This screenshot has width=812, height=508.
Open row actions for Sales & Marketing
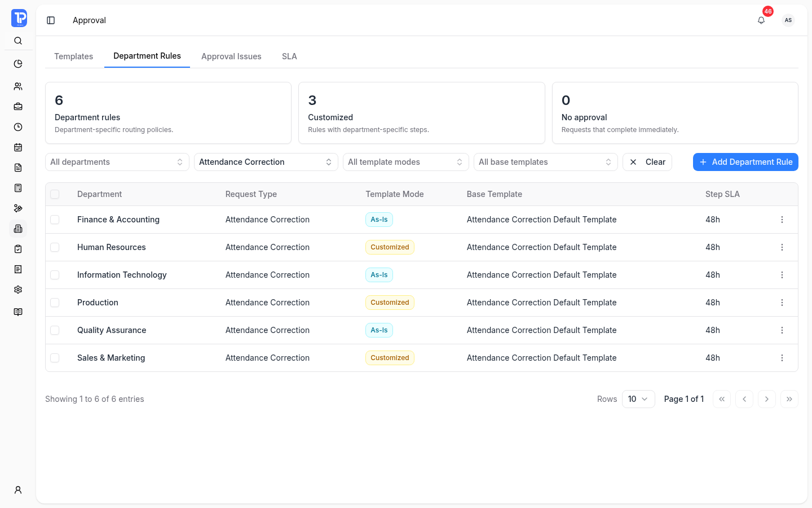(x=782, y=358)
